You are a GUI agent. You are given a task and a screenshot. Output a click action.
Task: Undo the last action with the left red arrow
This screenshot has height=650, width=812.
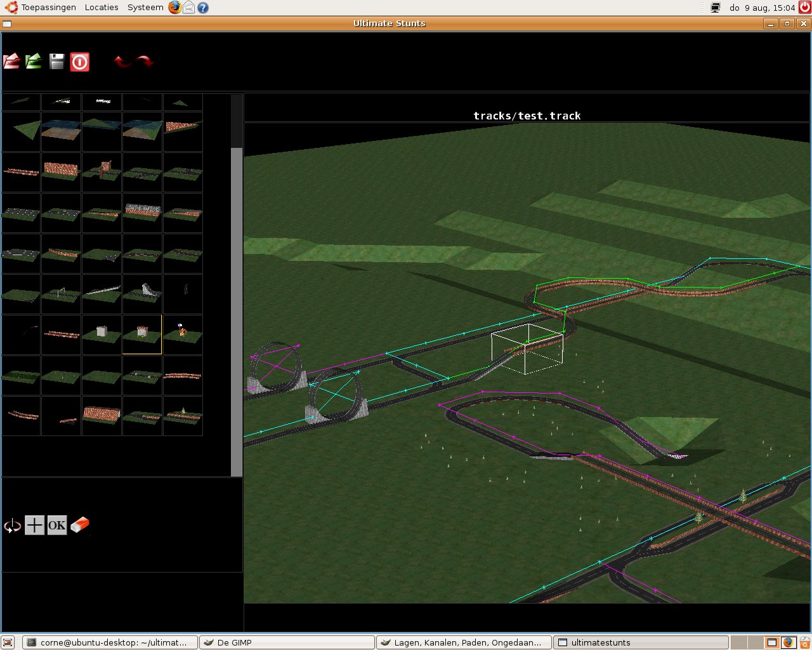122,62
